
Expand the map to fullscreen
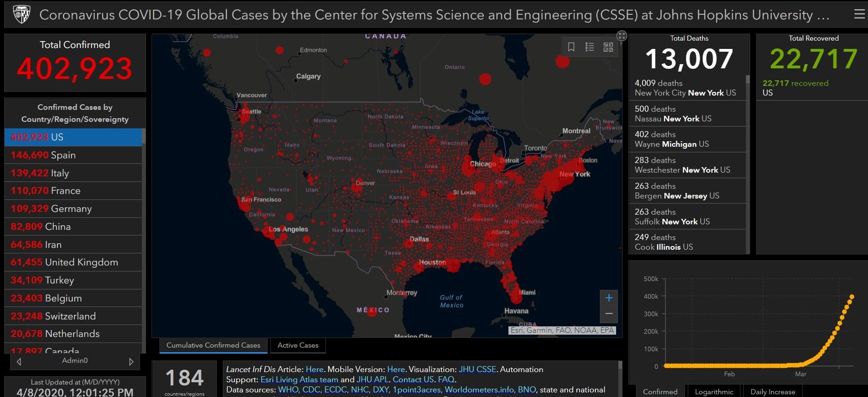point(622,36)
